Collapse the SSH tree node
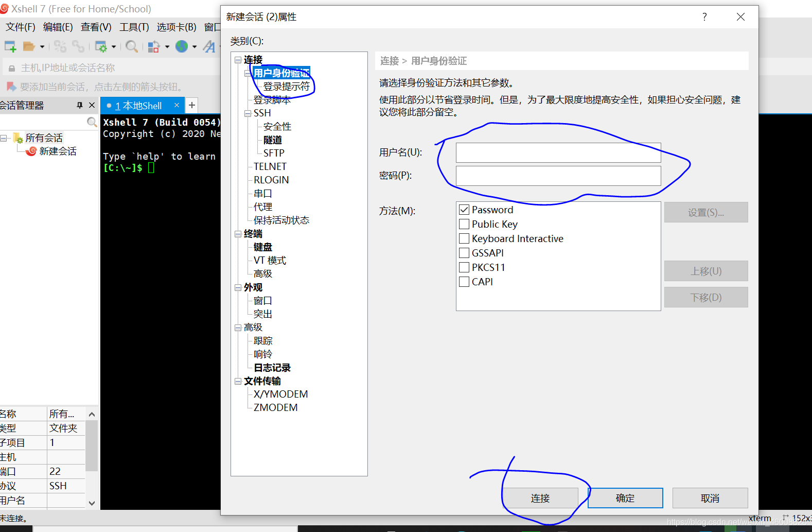 pyautogui.click(x=248, y=113)
